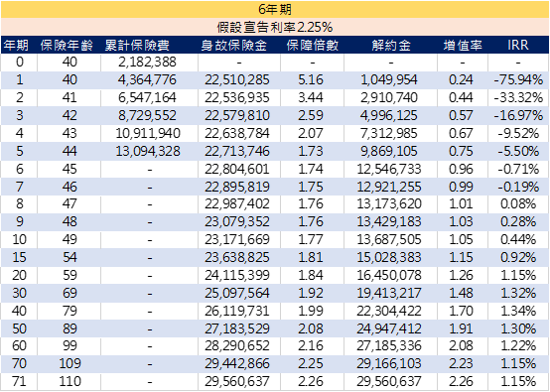Click death benefit value 22,510,285
550x392 pixels.
(237, 80)
